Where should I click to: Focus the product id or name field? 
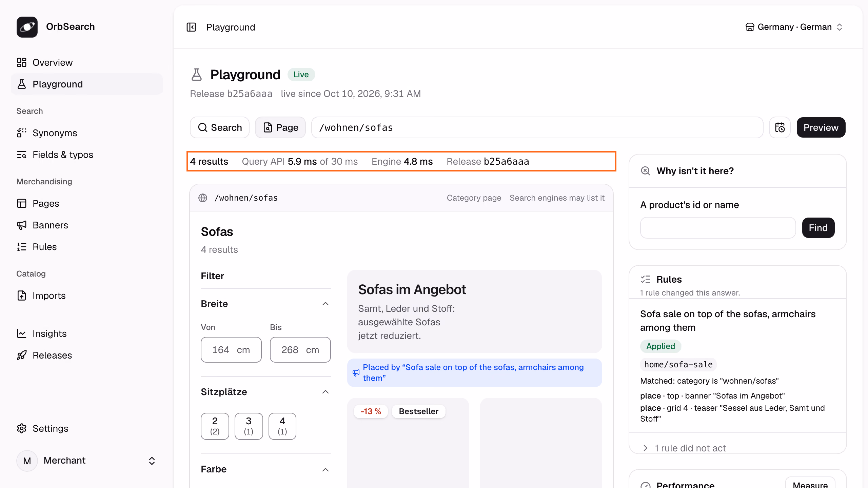pos(718,228)
